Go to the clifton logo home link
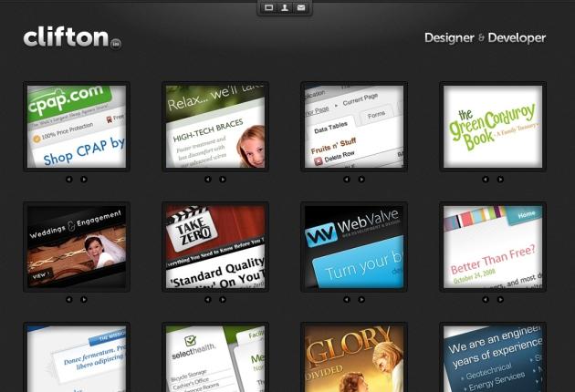 (x=72, y=37)
